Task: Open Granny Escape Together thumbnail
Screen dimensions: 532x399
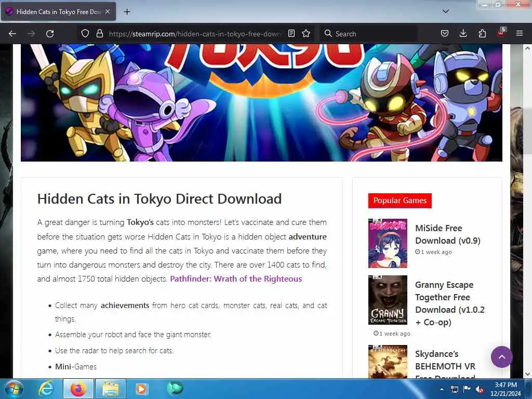Action: pyautogui.click(x=388, y=300)
